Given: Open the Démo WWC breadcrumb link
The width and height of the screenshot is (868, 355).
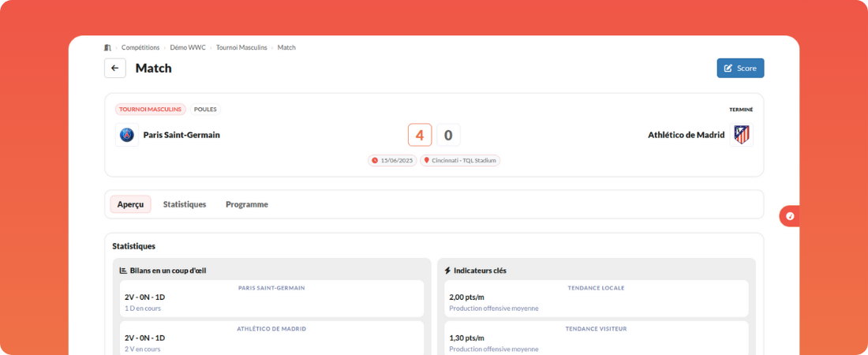Looking at the screenshot, I should (x=188, y=47).
